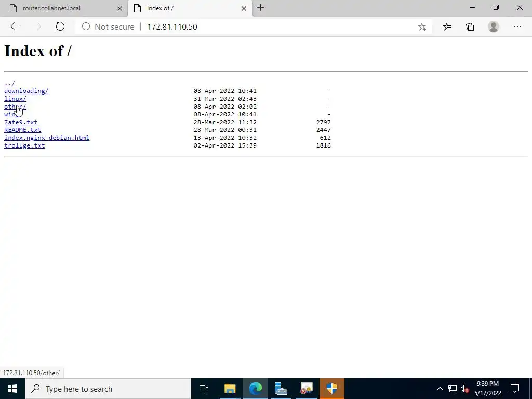The width and height of the screenshot is (532, 399).
Task: Switch to router.collabnet.local tab
Action: (64, 8)
